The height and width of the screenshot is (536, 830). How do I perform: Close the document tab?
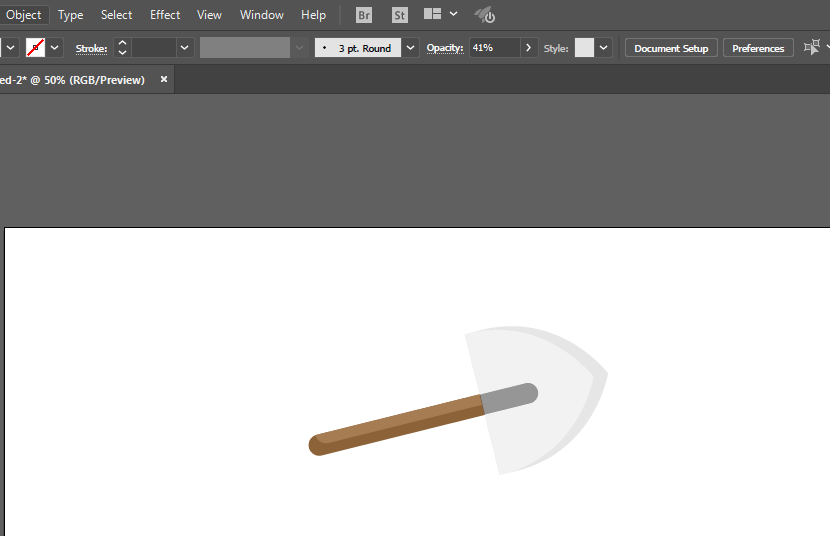coord(164,79)
